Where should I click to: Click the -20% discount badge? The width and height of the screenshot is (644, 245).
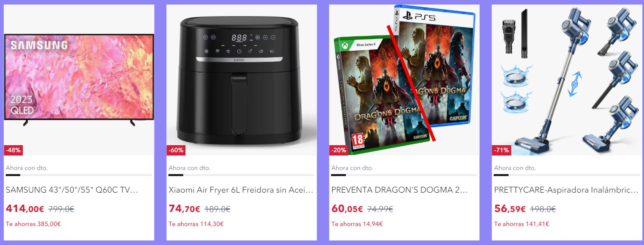[338, 150]
